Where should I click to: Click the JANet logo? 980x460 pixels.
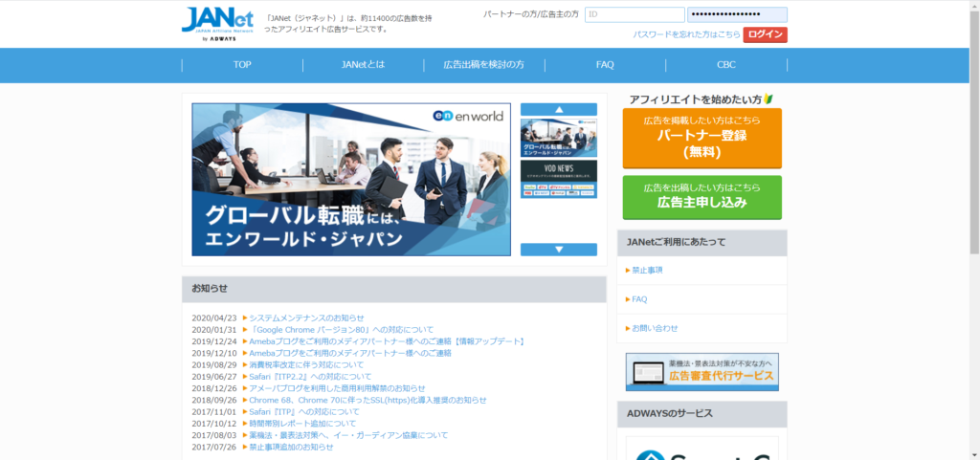coord(217,24)
